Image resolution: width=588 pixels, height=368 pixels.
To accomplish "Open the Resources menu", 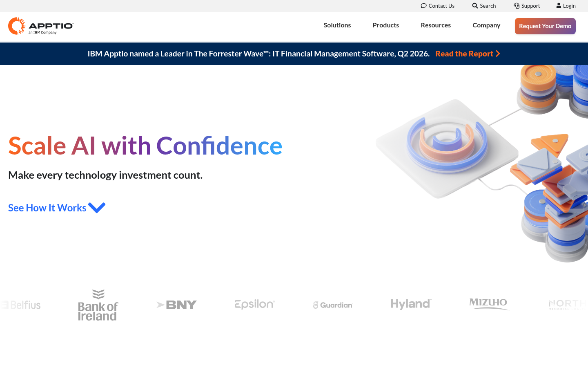I will (x=436, y=25).
